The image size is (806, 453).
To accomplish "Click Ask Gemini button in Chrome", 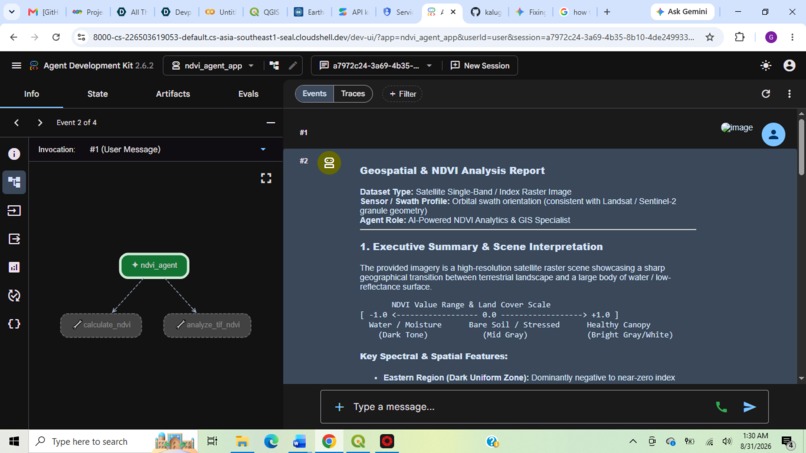I will pyautogui.click(x=682, y=11).
